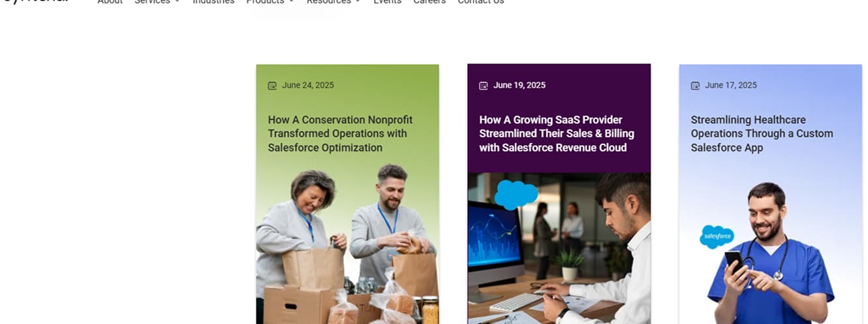868x324 pixels.
Task: Open the Growing SaaS Provider Revenue Cloud article
Action: click(557, 134)
